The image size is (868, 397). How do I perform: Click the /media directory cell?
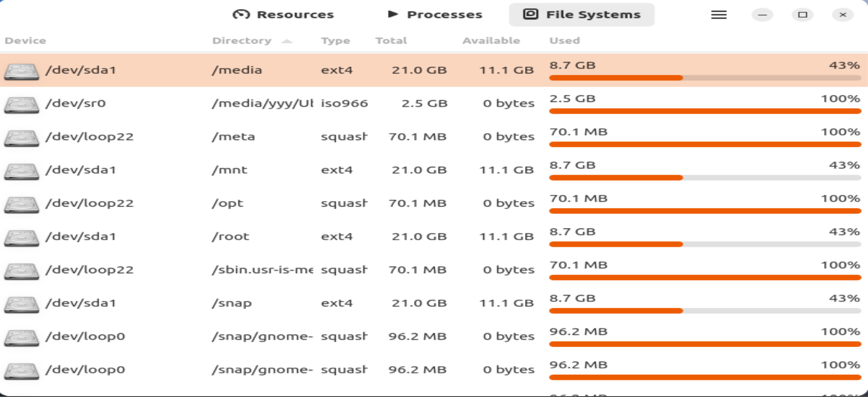(237, 70)
